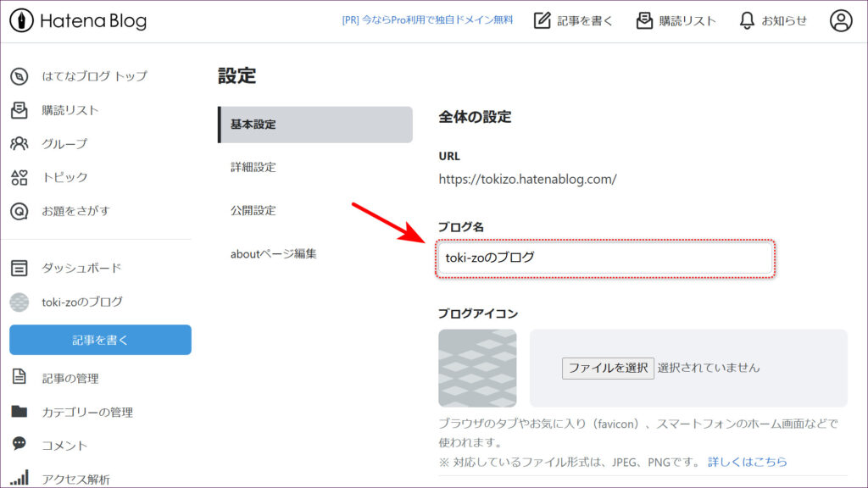Switch to the 公開設定 tab
The height and width of the screenshot is (488, 868).
click(x=253, y=210)
